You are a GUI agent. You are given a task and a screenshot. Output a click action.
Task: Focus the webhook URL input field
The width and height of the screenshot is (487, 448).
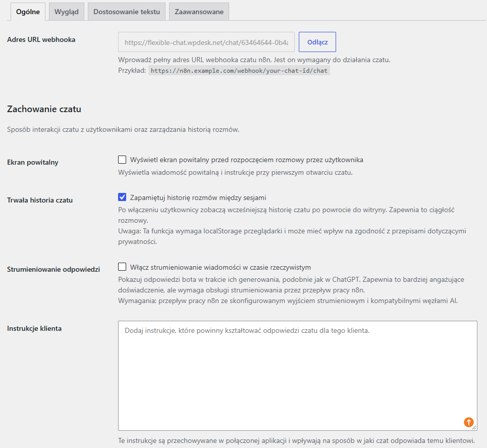click(206, 42)
